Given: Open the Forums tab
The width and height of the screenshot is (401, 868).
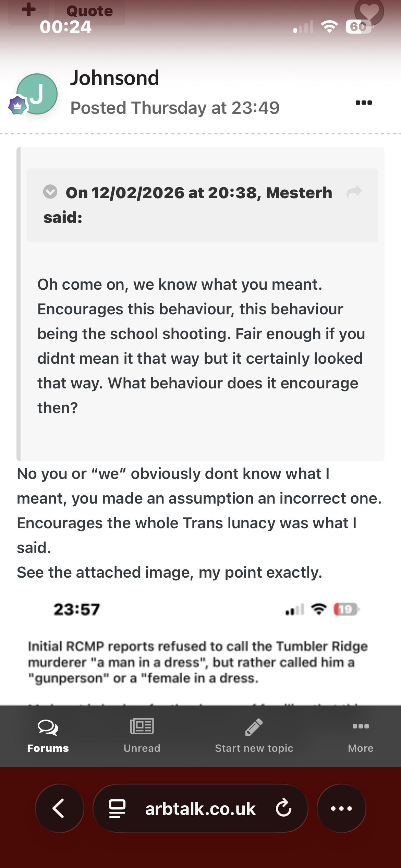Looking at the screenshot, I should (x=48, y=736).
